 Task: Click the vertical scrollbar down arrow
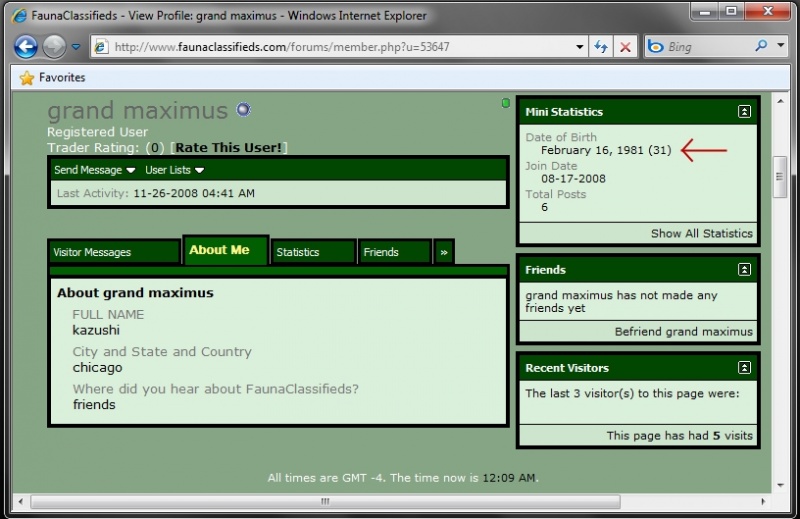[x=780, y=485]
